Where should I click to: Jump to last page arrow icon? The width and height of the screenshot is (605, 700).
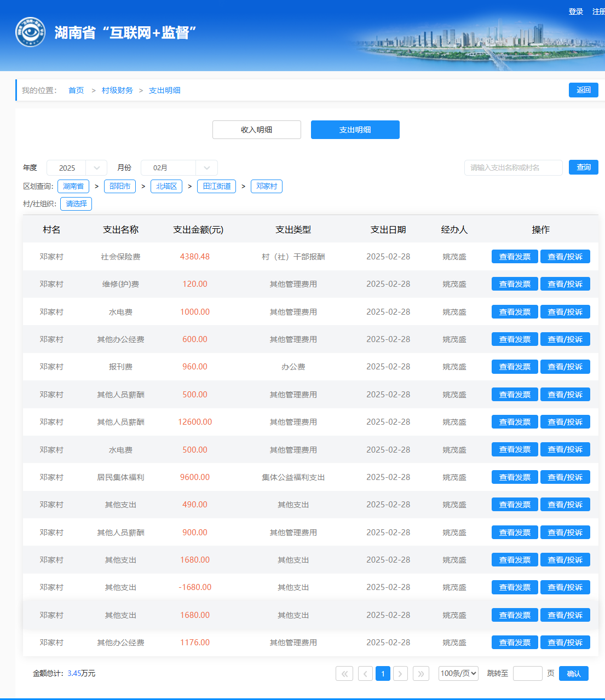pyautogui.click(x=420, y=673)
